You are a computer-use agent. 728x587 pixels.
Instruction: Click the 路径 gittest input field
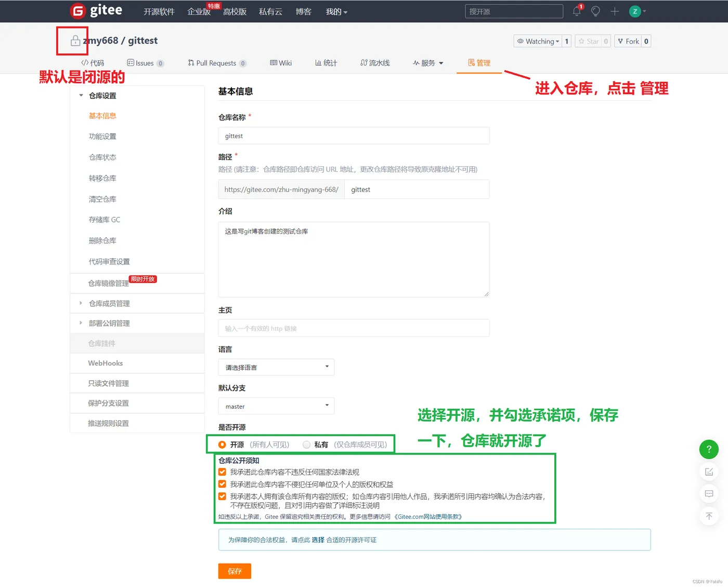417,189
